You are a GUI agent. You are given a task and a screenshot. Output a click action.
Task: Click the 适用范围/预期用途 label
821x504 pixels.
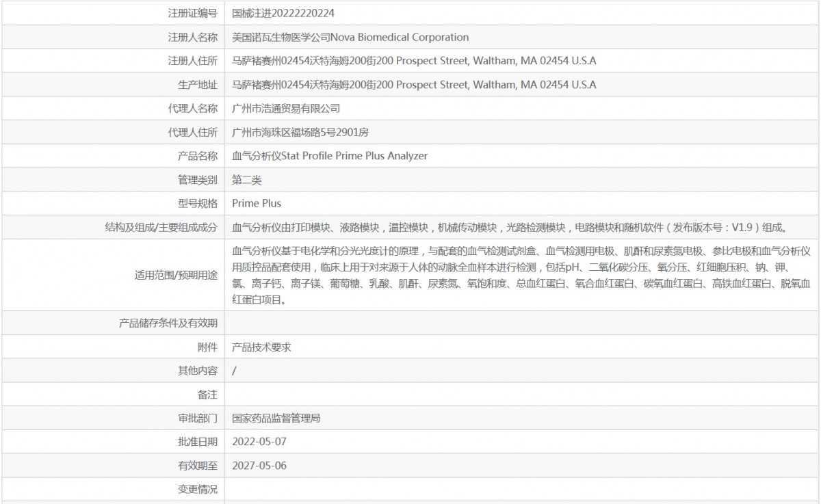(176, 275)
